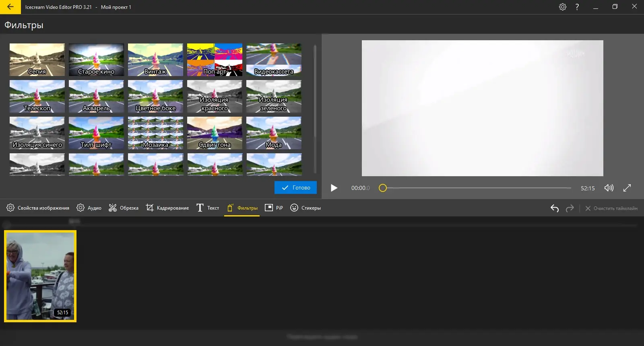Select the video clip on the timeline
Screen dimensions: 644x346
click(40, 276)
